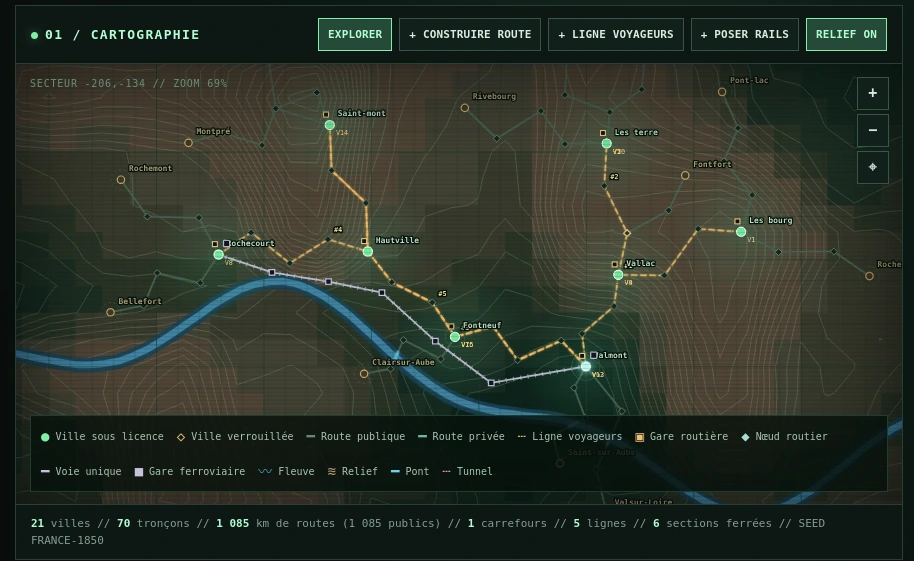This screenshot has width=914, height=561.
Task: Click the 21 villes statistic
Action: (x=61, y=523)
